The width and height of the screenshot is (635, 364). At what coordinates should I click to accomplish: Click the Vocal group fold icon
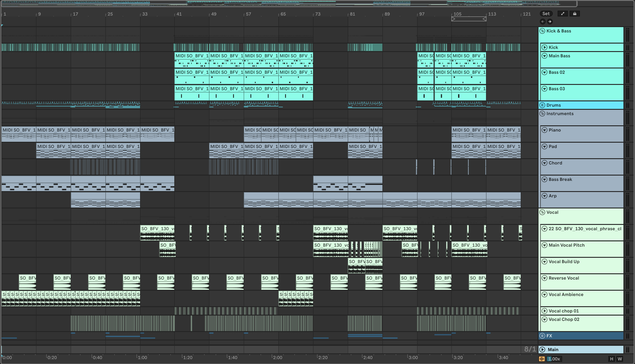[542, 212]
